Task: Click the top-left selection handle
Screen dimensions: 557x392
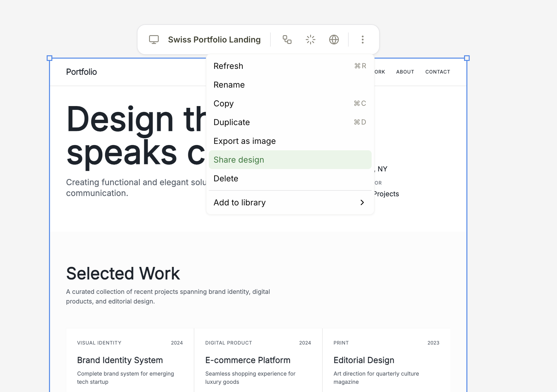Action: [x=50, y=58]
